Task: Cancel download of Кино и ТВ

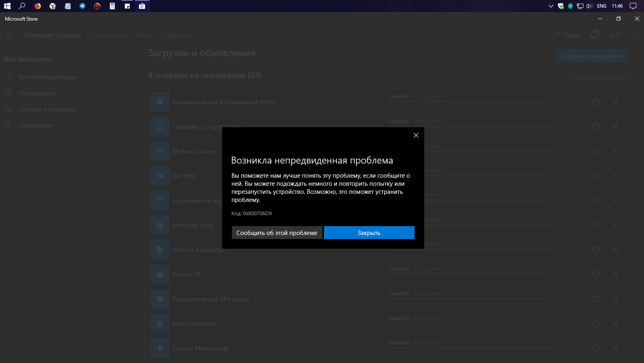Action: [x=616, y=274]
